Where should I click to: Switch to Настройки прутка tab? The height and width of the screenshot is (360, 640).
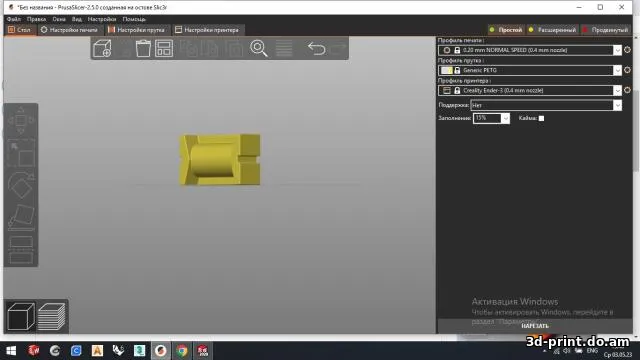pyautogui.click(x=136, y=30)
